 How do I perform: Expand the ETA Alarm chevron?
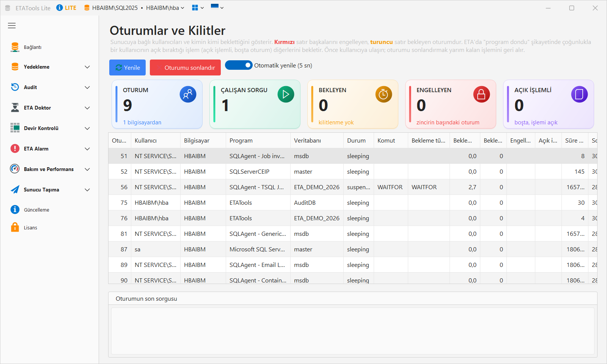[87, 149]
